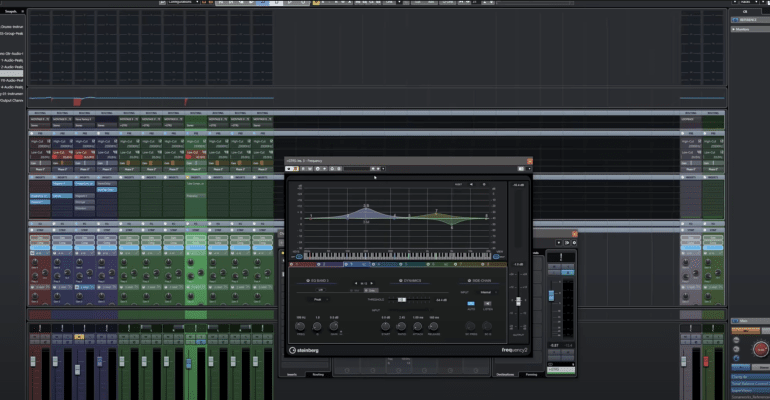Move the third mixer channel lowered fader

(x=78, y=370)
